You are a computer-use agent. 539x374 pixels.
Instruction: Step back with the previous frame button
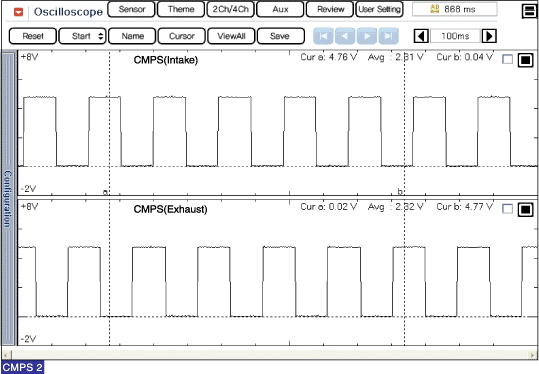pyautogui.click(x=345, y=36)
